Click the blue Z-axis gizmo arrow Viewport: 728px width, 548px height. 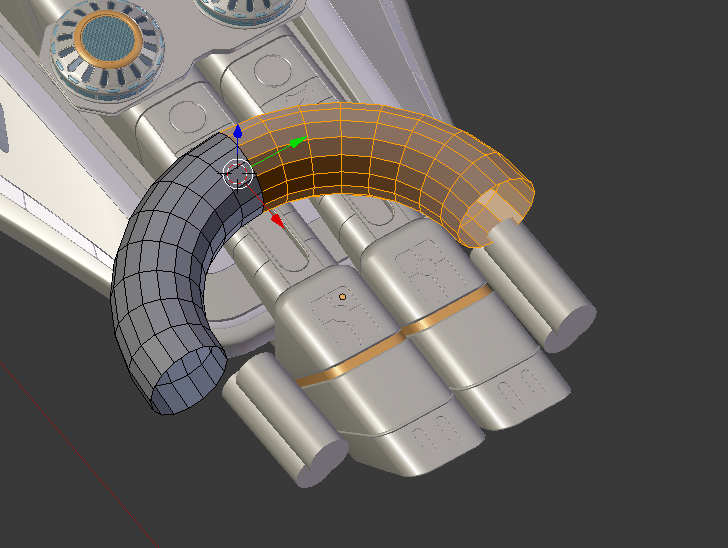pyautogui.click(x=238, y=132)
